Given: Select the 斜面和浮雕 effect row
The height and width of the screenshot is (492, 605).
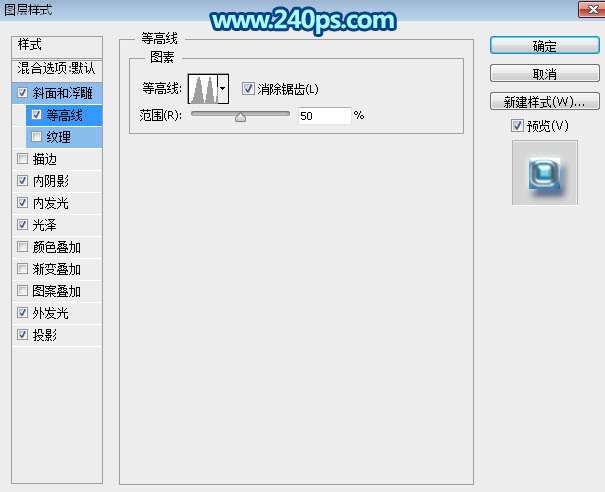Looking at the screenshot, I should [57, 93].
